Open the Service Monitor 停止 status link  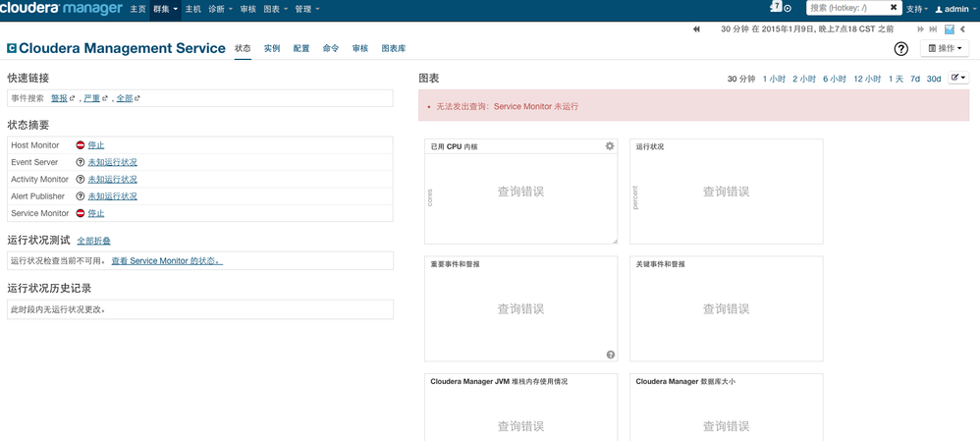96,213
